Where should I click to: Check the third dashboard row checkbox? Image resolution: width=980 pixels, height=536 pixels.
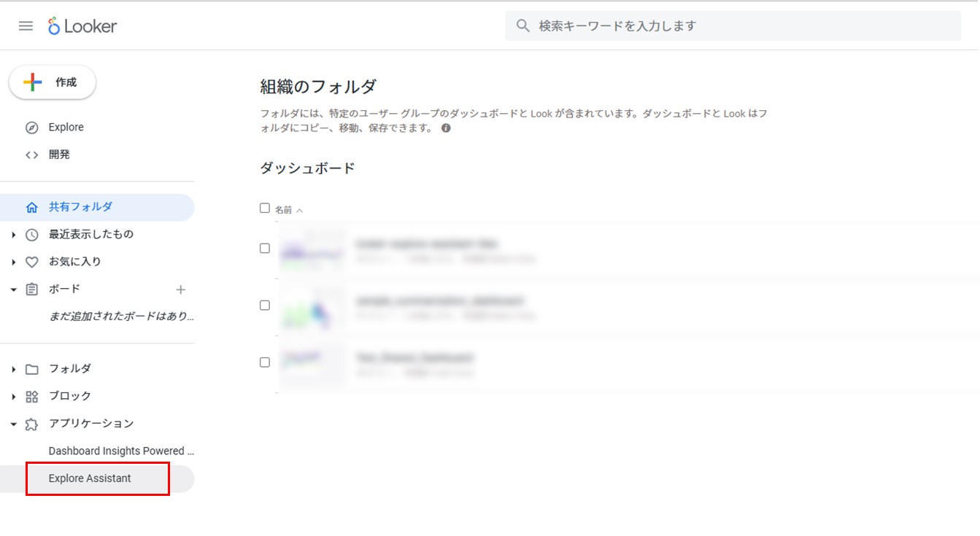point(265,362)
